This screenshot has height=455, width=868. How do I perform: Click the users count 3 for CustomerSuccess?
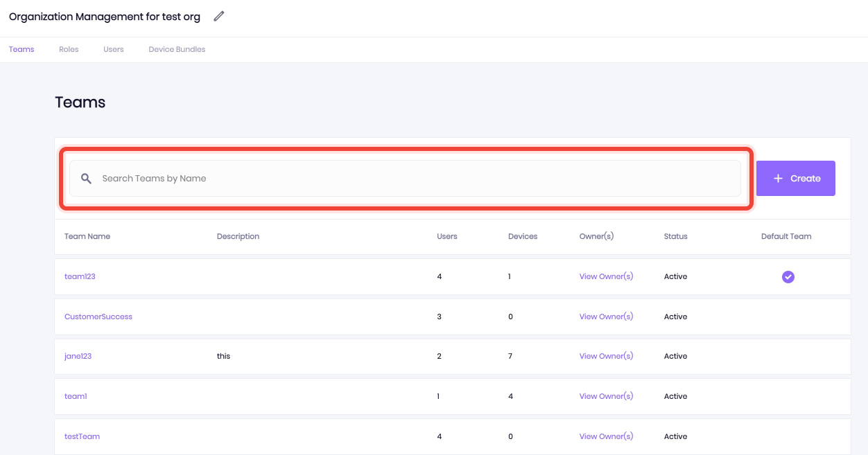pos(440,316)
